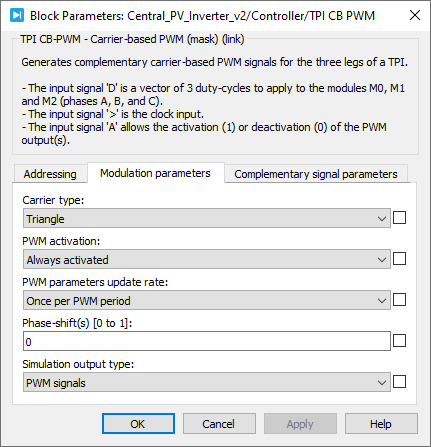Click the Apply button
The image size is (431, 447).
click(300, 424)
